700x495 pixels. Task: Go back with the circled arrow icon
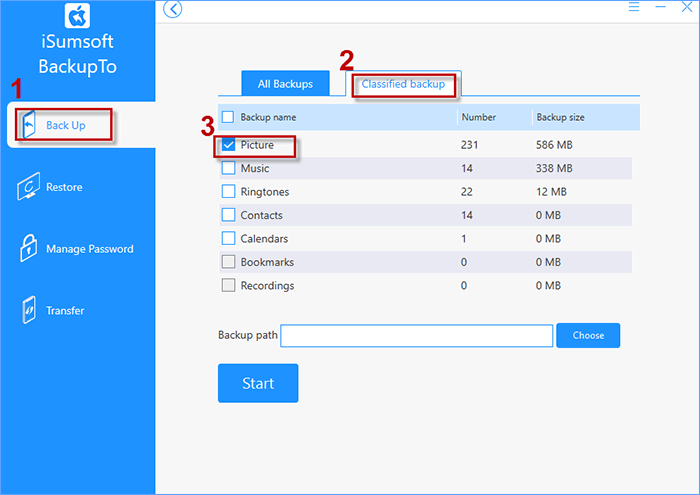coord(172,9)
